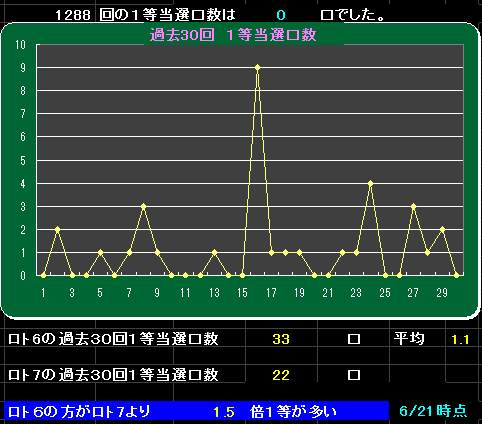Image resolution: width=482 pixels, height=424 pixels.
Task: Click the data point at draw 8 value 3
Action: click(143, 206)
